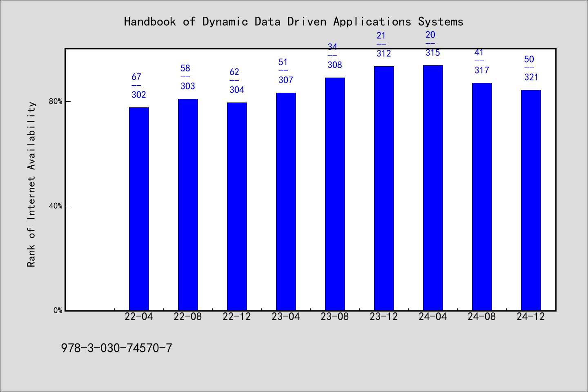The height and width of the screenshot is (392, 588).
Task: Click the 80% y-axis tick label
Action: click(56, 102)
